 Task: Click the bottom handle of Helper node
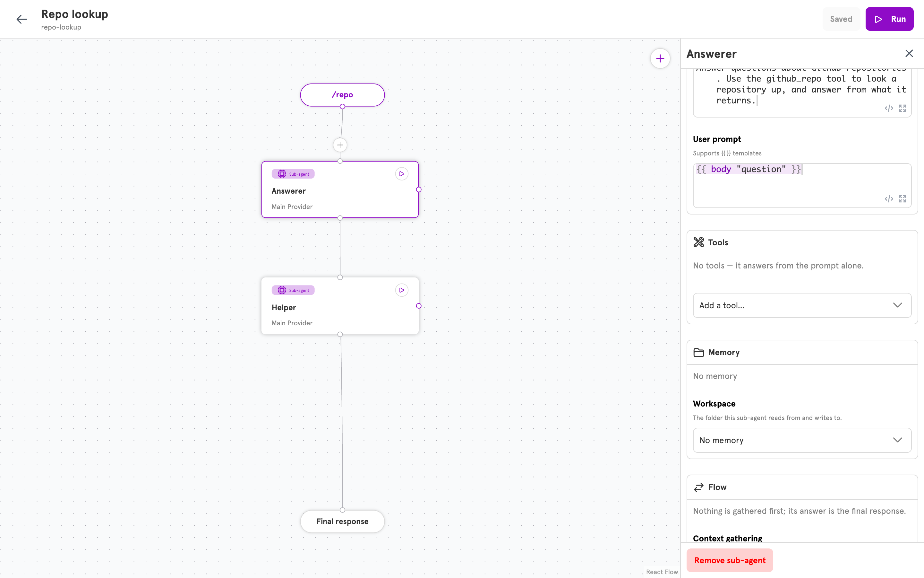tap(340, 335)
